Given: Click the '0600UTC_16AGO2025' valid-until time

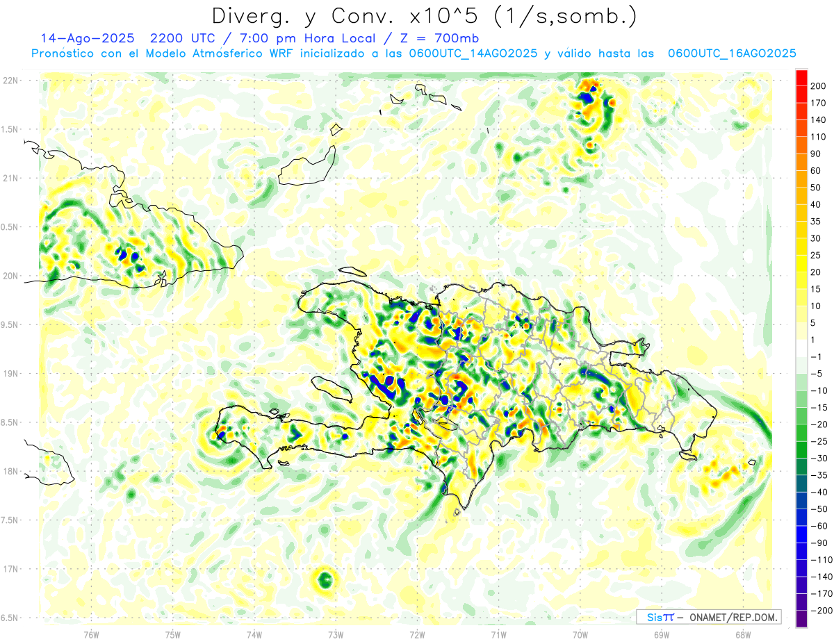Looking at the screenshot, I should pos(732,53).
